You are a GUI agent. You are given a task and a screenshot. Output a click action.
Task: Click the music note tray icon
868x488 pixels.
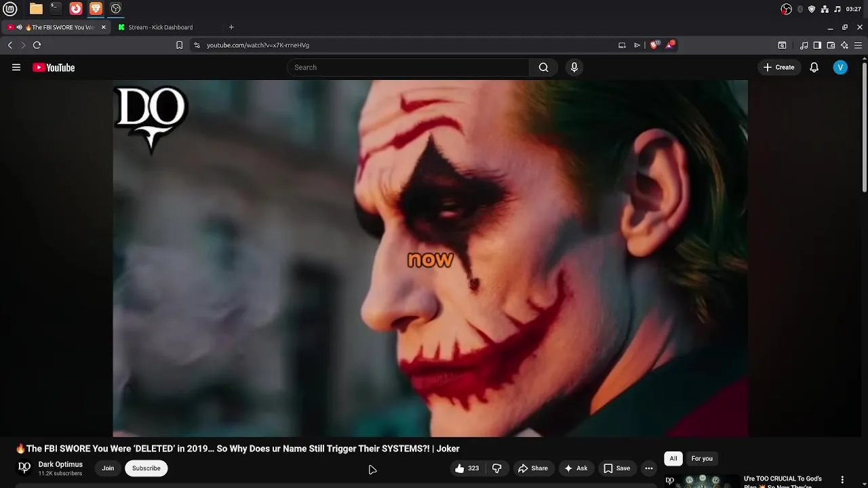pyautogui.click(x=837, y=9)
